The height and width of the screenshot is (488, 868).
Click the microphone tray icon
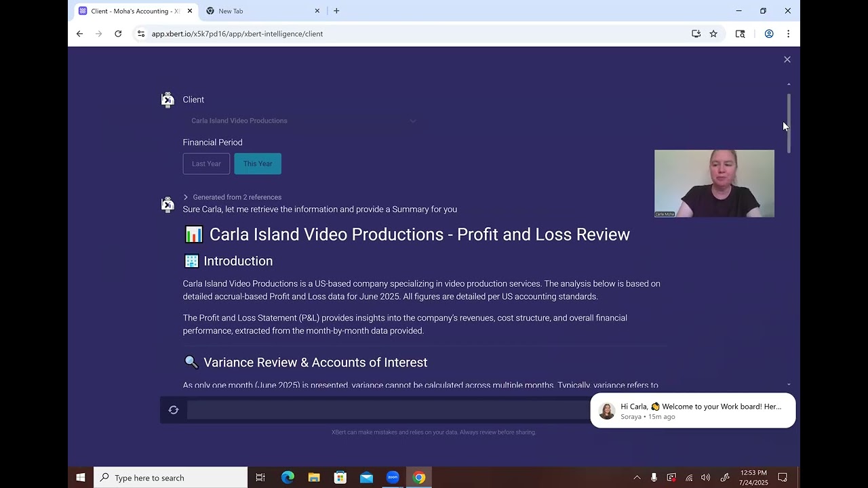pos(654,478)
